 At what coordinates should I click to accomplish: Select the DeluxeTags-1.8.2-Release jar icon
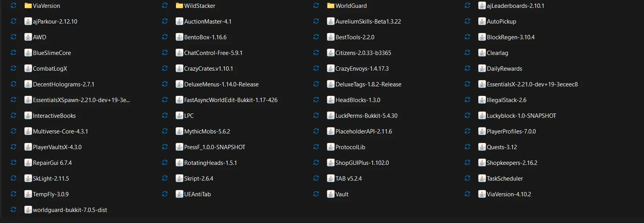point(331,84)
